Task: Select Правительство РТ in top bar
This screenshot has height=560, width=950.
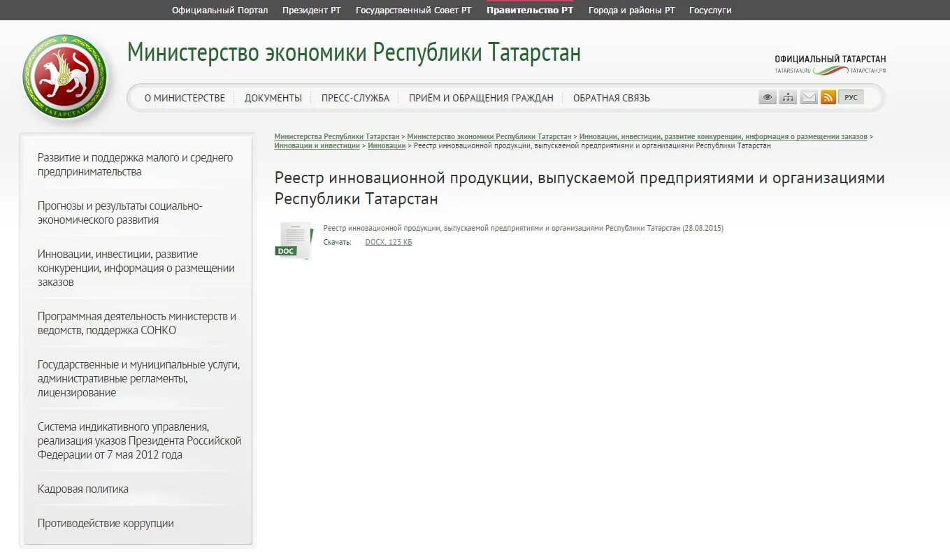Action: 530,10
